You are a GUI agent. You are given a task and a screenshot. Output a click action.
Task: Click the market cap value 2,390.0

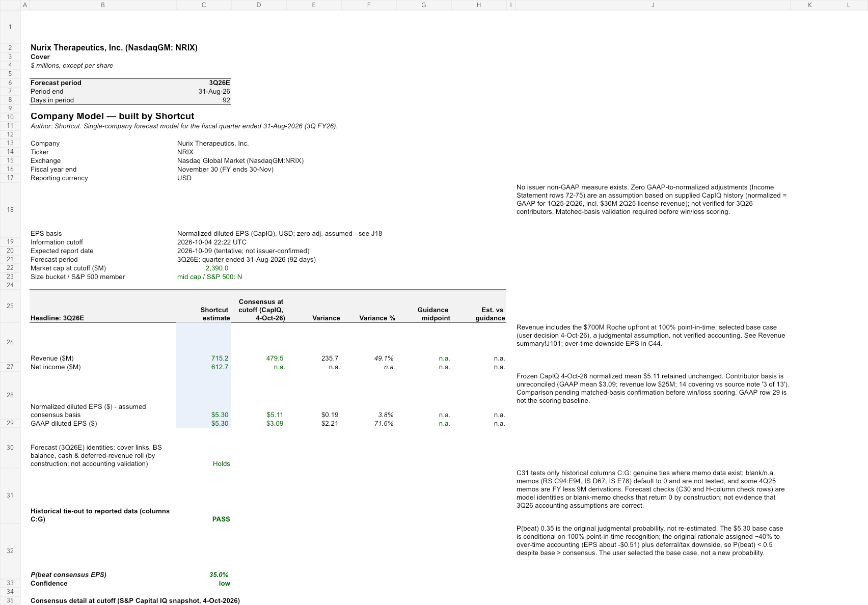217,268
